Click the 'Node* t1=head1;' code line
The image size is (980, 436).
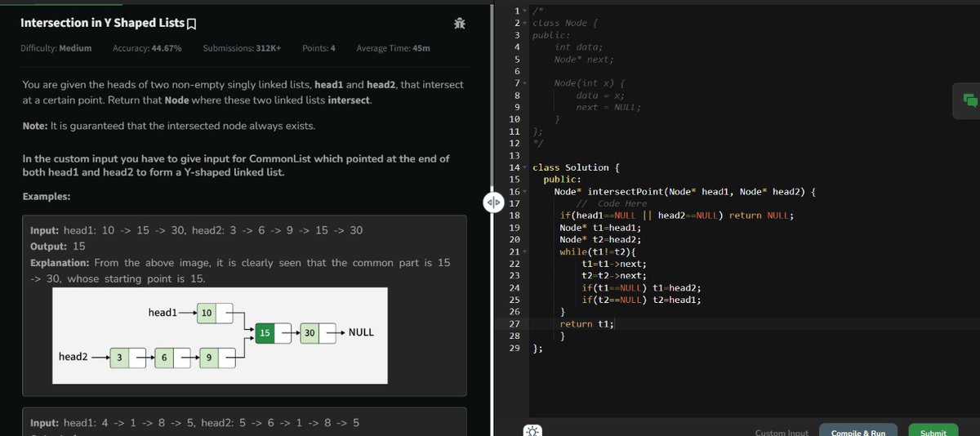[600, 227]
